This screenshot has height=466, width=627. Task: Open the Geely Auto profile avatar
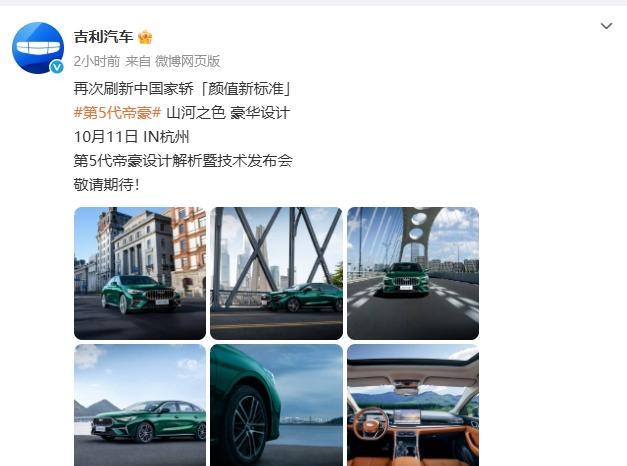pos(38,48)
